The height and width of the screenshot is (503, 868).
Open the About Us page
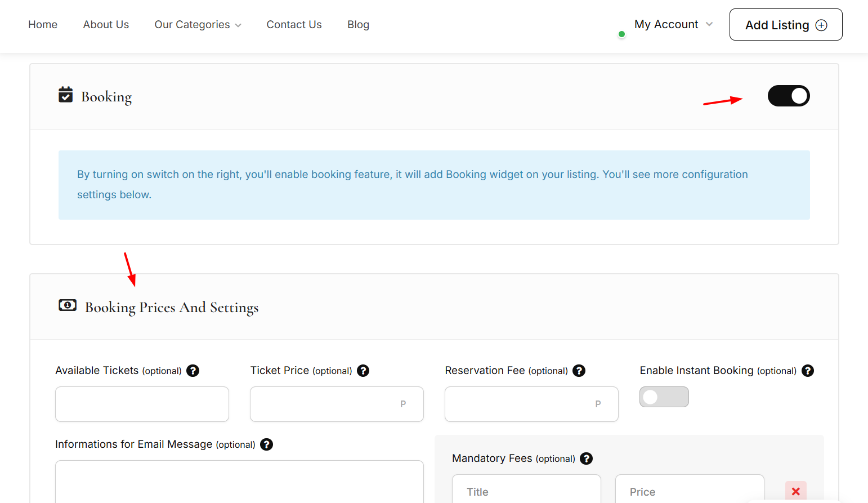click(106, 25)
